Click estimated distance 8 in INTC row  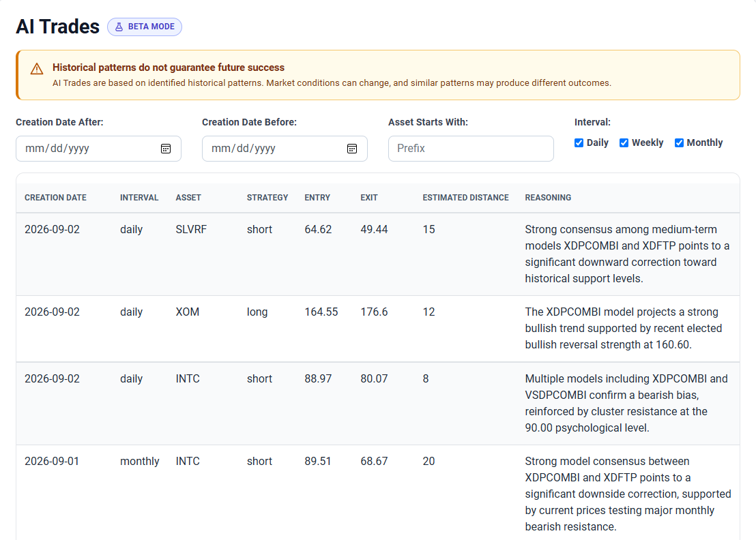click(x=425, y=379)
